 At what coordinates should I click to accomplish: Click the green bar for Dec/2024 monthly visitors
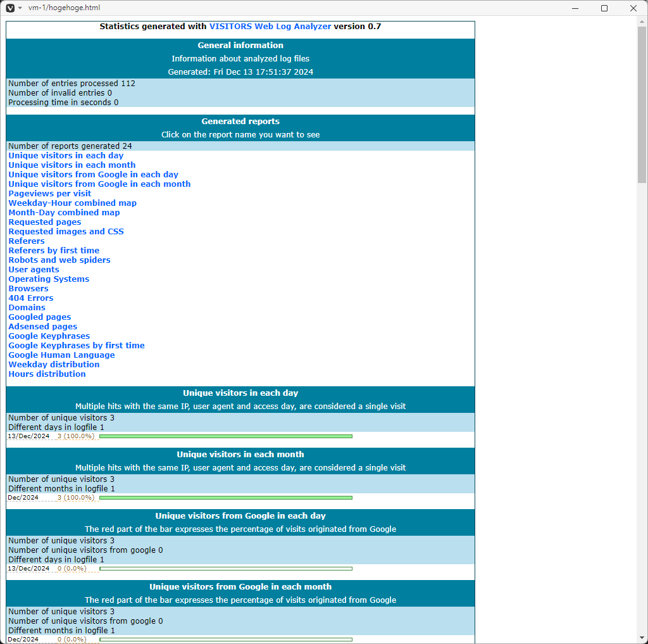click(226, 498)
